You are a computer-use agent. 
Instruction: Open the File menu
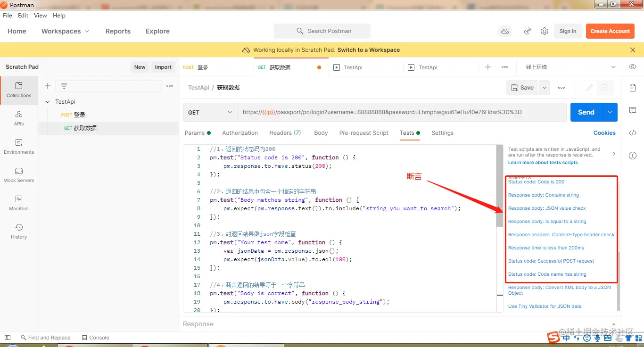point(8,16)
